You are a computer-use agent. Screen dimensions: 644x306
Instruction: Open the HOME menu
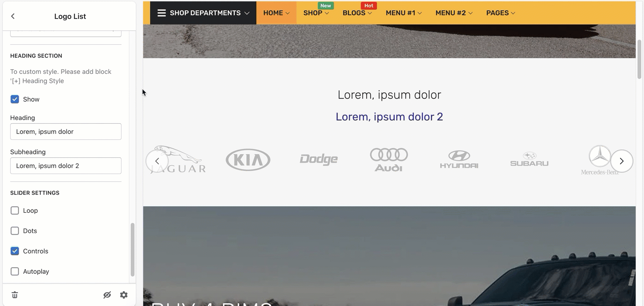276,13
